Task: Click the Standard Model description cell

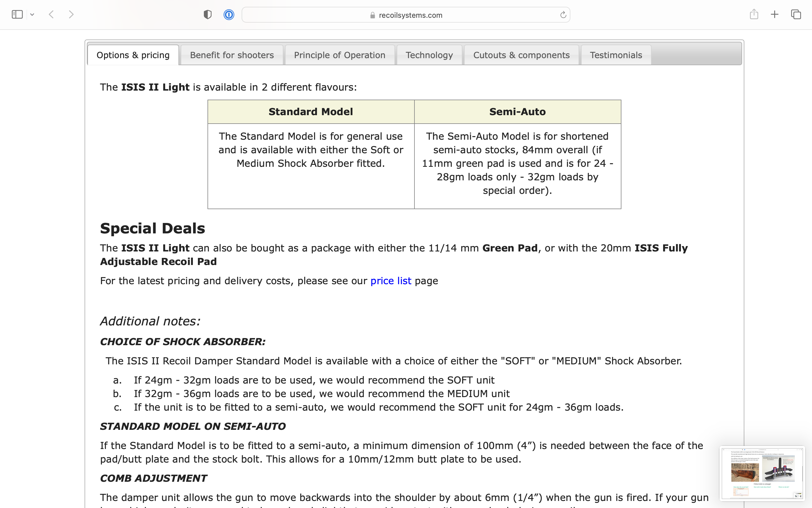Action: (x=311, y=166)
